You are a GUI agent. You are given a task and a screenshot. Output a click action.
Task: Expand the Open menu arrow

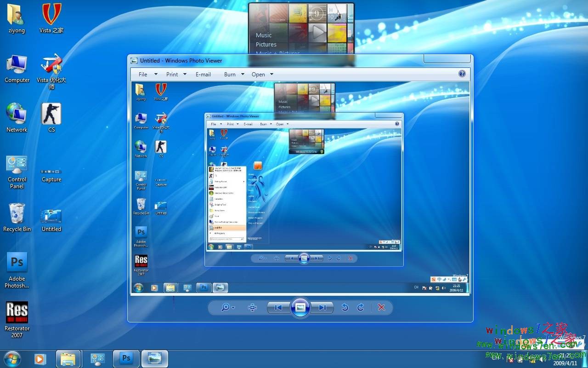[x=271, y=74]
